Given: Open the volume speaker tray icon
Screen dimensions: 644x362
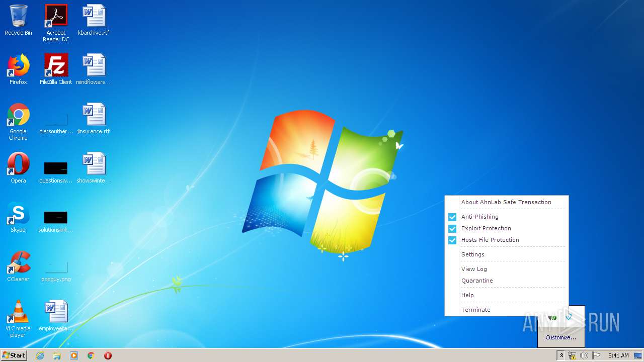Looking at the screenshot, I should pos(584,355).
